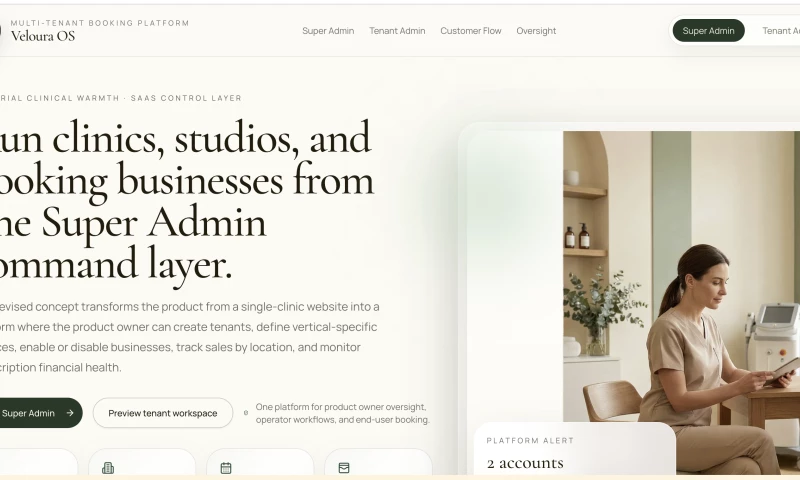Image resolution: width=800 pixels, height=480 pixels.
Task: Open the clinic photo of the practitioner
Action: 681,301
